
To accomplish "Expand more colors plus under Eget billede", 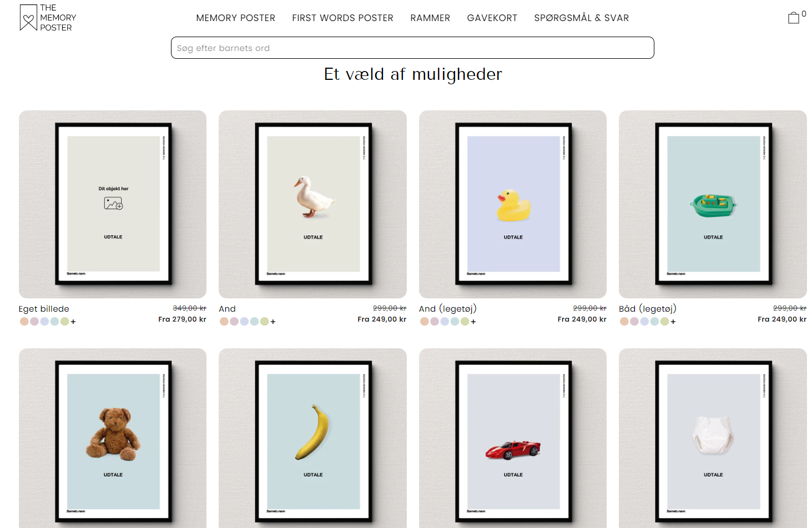I will click(x=73, y=322).
